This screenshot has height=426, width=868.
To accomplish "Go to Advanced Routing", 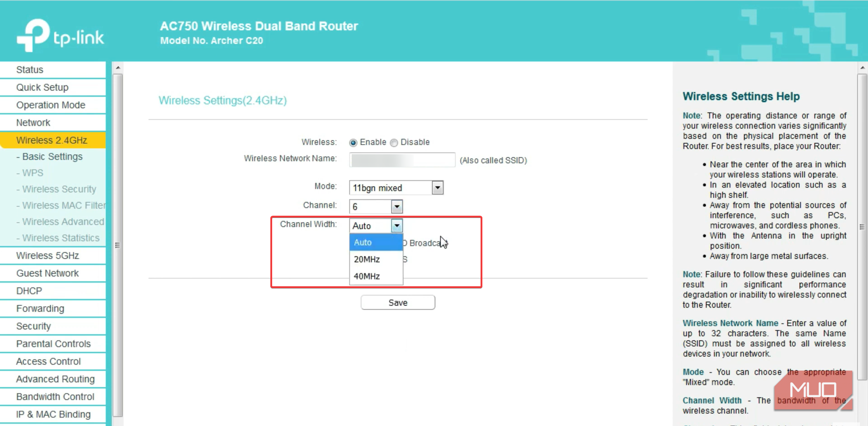I will [x=53, y=379].
